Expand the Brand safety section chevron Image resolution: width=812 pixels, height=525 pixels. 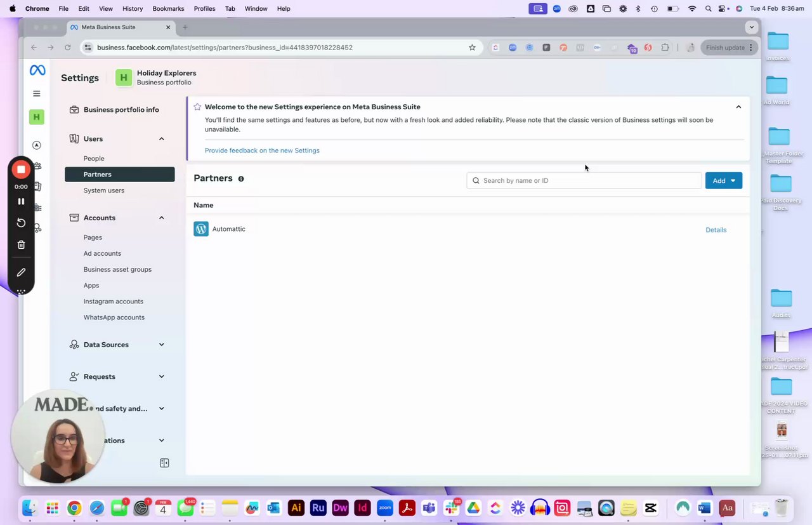(x=161, y=408)
